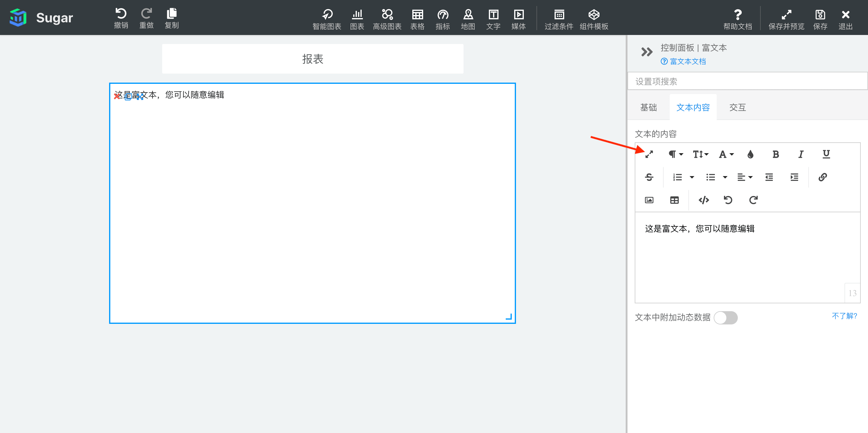Open 过滤条件 filter conditions
This screenshot has height=433, width=868.
[559, 19]
